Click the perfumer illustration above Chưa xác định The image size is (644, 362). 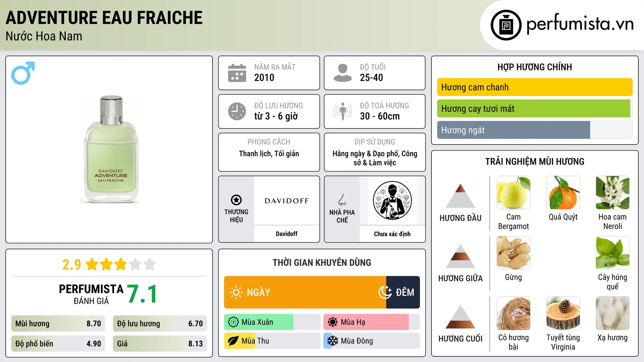coord(392,200)
